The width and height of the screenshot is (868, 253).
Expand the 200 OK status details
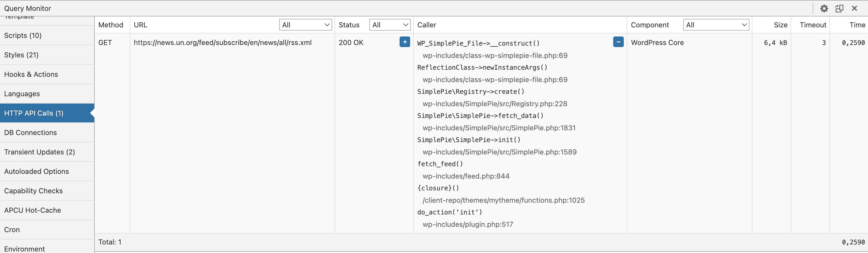404,42
